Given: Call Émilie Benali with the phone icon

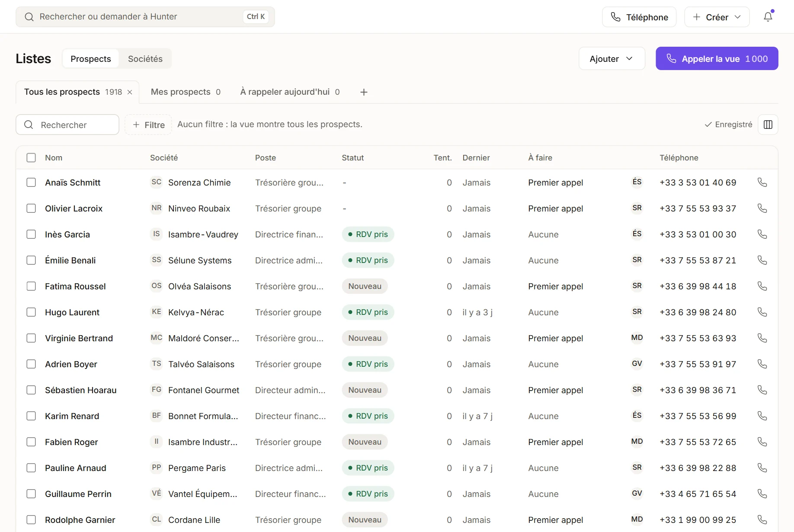Looking at the screenshot, I should [762, 260].
